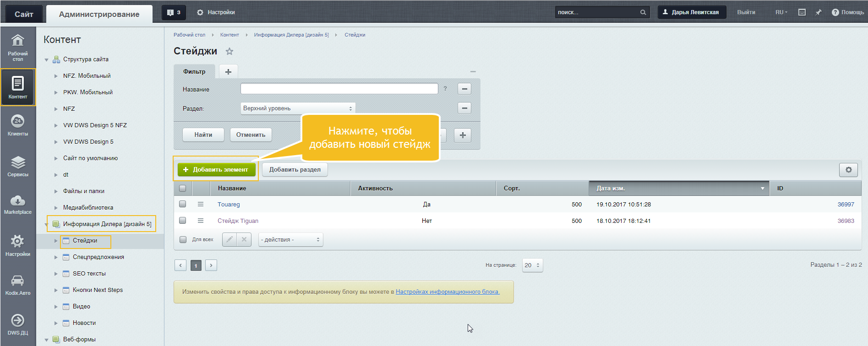This screenshot has width=868, height=346.
Task: Open the Touareg element link
Action: (229, 205)
